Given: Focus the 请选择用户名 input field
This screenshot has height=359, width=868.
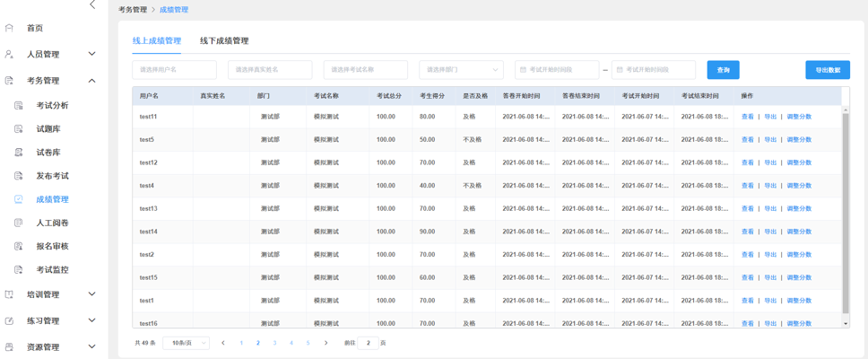Looking at the screenshot, I should (174, 70).
